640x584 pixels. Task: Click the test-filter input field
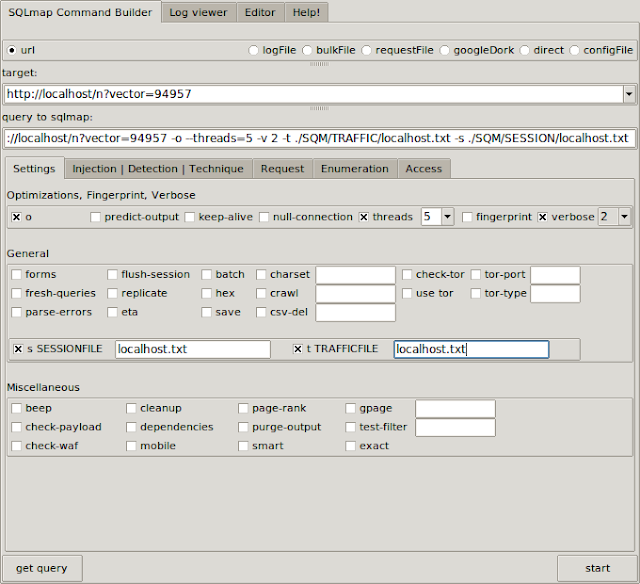[456, 428]
